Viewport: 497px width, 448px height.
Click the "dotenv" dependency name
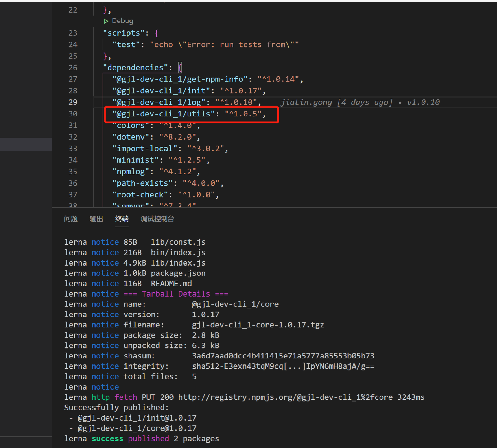[x=131, y=137]
